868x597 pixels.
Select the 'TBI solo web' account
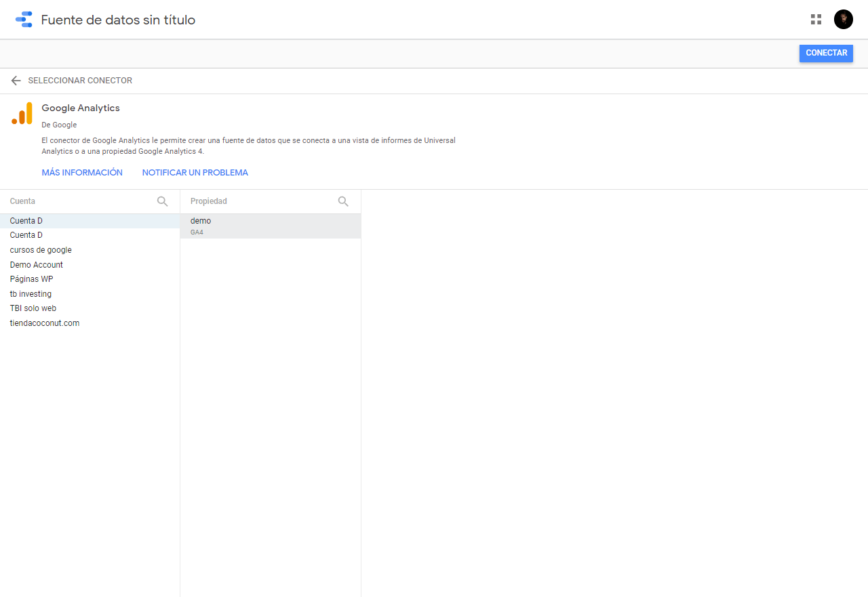click(x=90, y=308)
